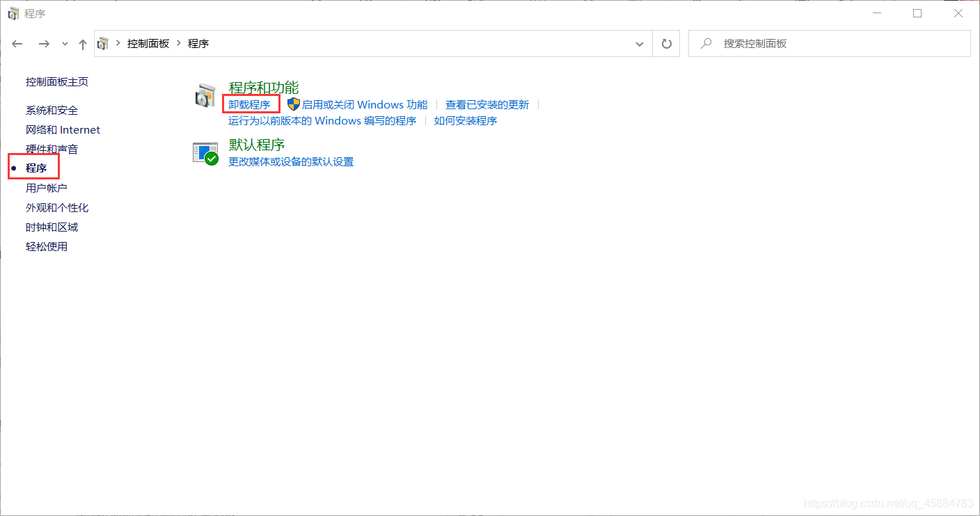The height and width of the screenshot is (516, 980).
Task: Click 程序 in the address breadcrumb
Action: click(x=198, y=43)
